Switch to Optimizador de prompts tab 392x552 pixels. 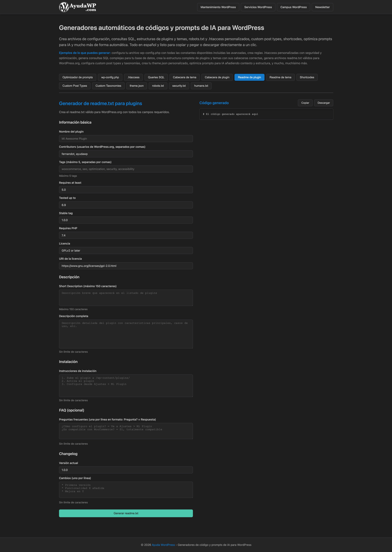coord(78,77)
